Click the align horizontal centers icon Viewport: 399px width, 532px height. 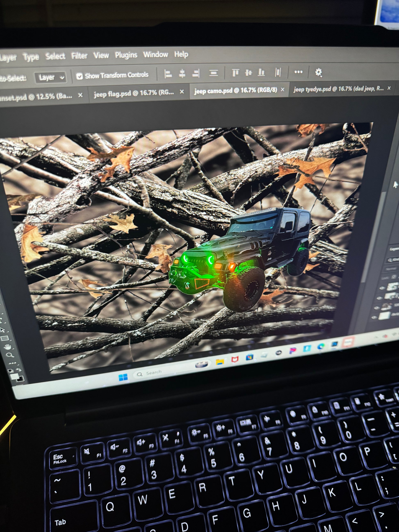[x=182, y=73]
